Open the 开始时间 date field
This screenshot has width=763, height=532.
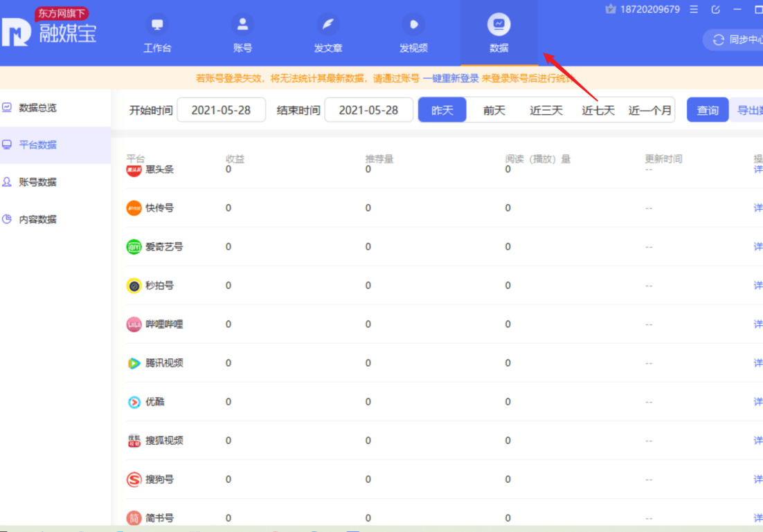pyautogui.click(x=221, y=111)
